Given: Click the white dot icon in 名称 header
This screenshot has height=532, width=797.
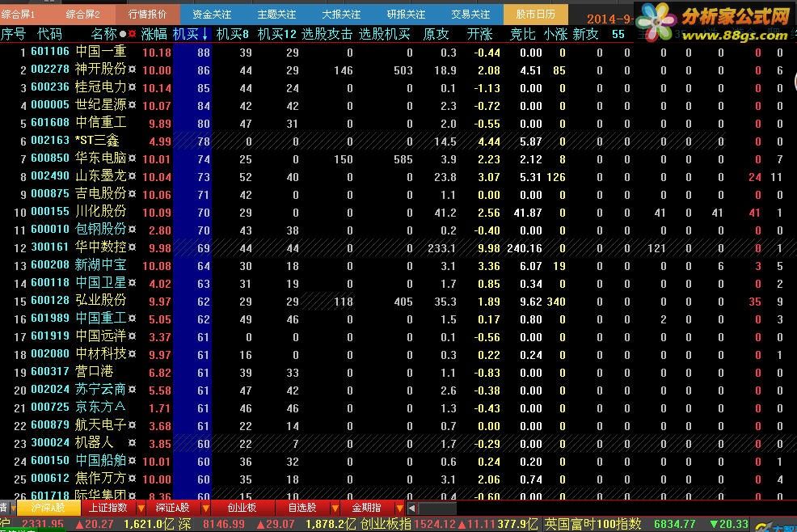Looking at the screenshot, I should click(123, 34).
